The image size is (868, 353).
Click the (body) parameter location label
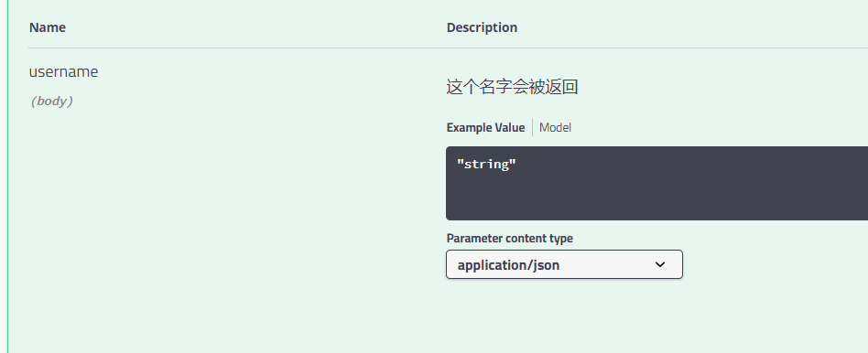[51, 102]
